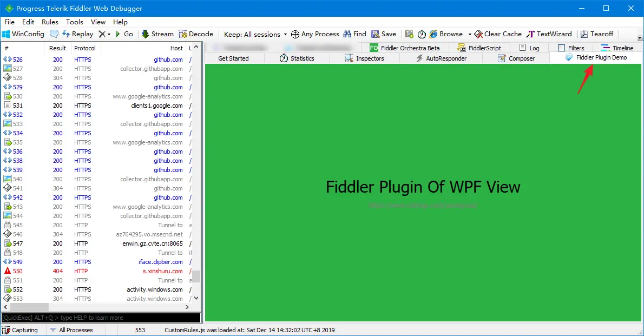Tearoff the panel into new window

597,34
